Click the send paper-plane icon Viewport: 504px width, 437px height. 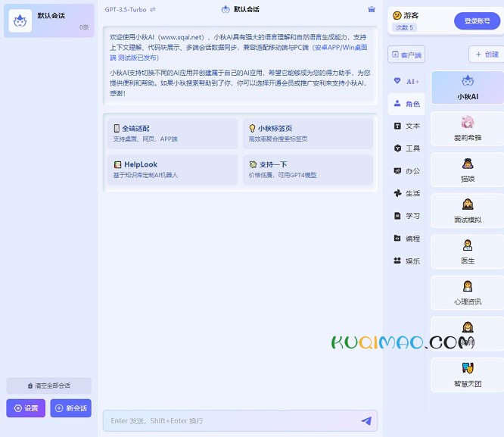366,420
